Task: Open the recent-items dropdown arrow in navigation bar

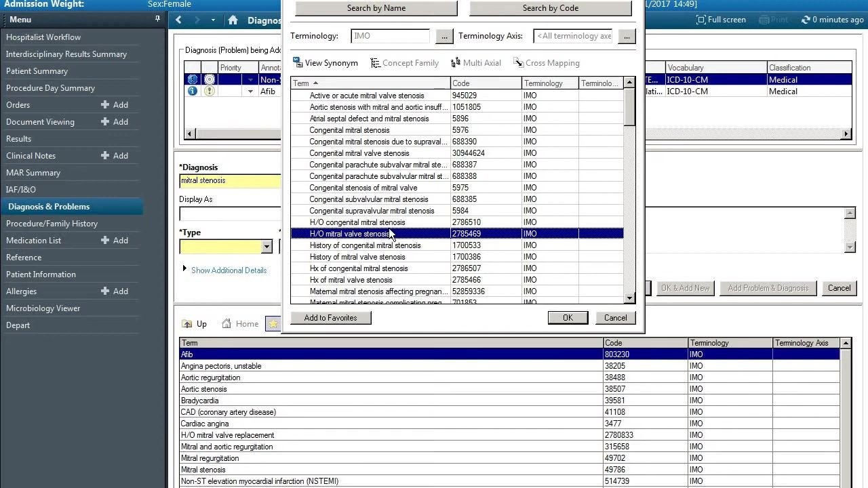Action: pyautogui.click(x=213, y=20)
